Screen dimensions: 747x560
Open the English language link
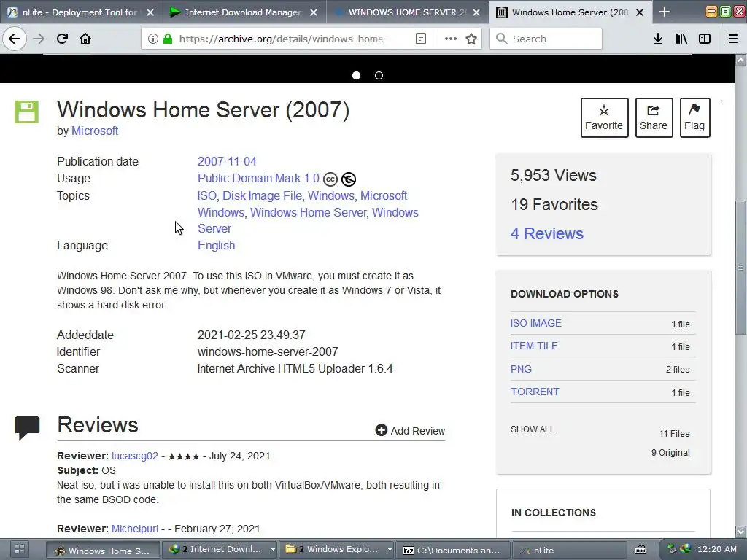coord(216,245)
